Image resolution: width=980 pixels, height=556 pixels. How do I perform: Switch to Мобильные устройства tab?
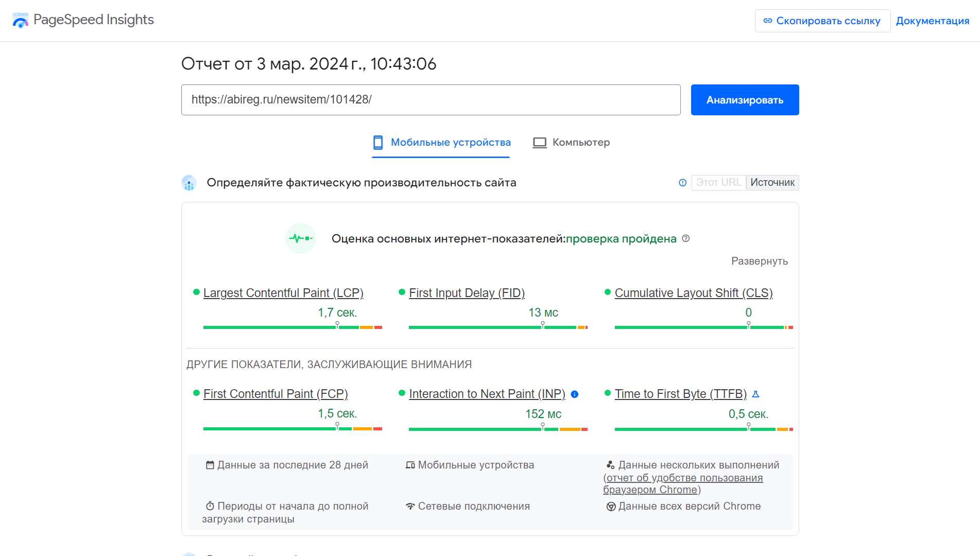click(x=441, y=143)
